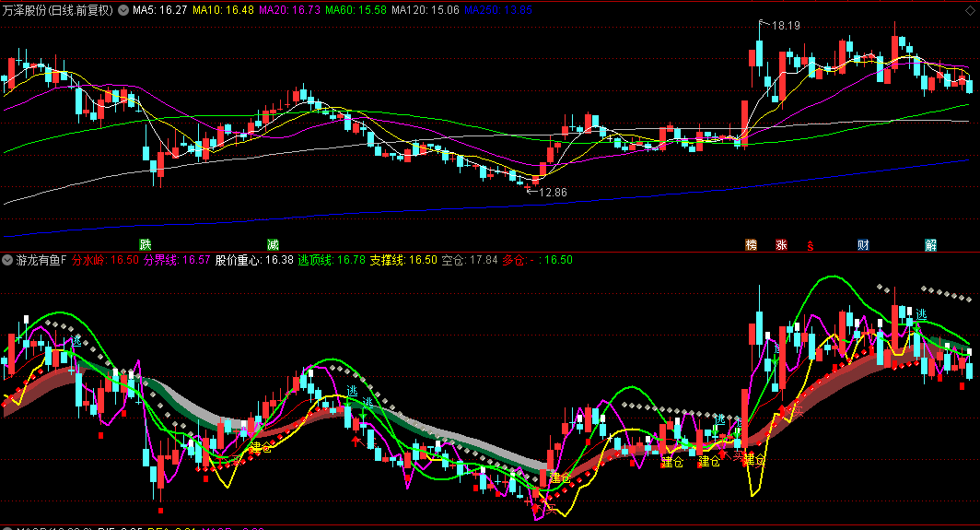The image size is (980, 530).
Task: Select the 分水岭: 16.50 value
Action: pyautogui.click(x=105, y=260)
